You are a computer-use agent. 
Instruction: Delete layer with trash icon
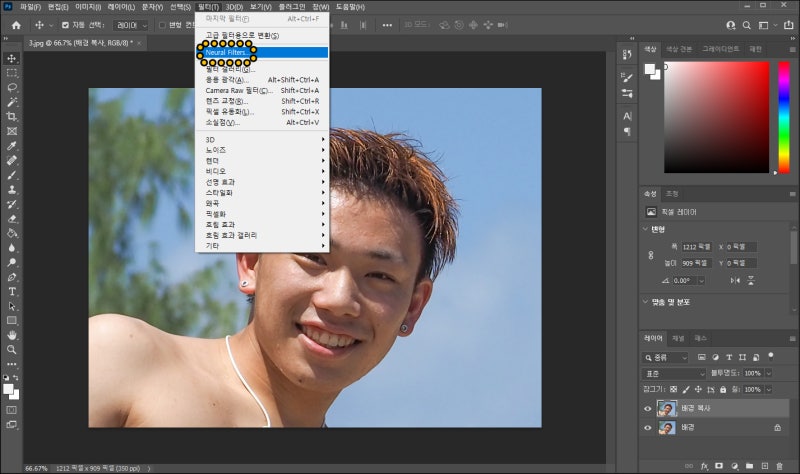pos(779,466)
